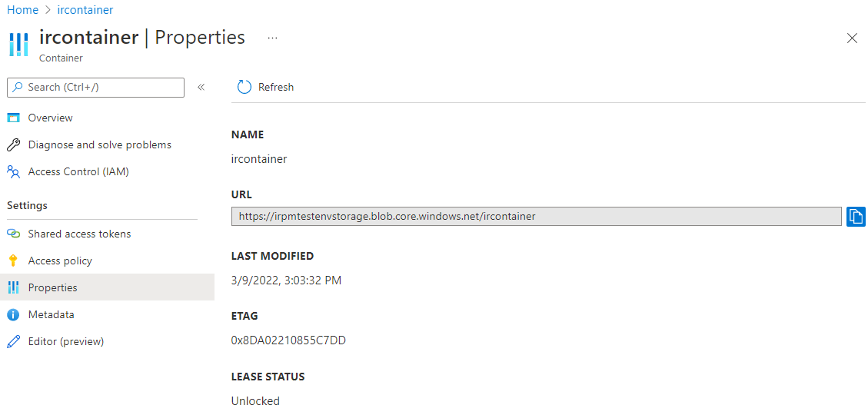Click the ircontainer | Properties page title
Image resolution: width=868 pixels, height=405 pixels.
click(x=142, y=38)
